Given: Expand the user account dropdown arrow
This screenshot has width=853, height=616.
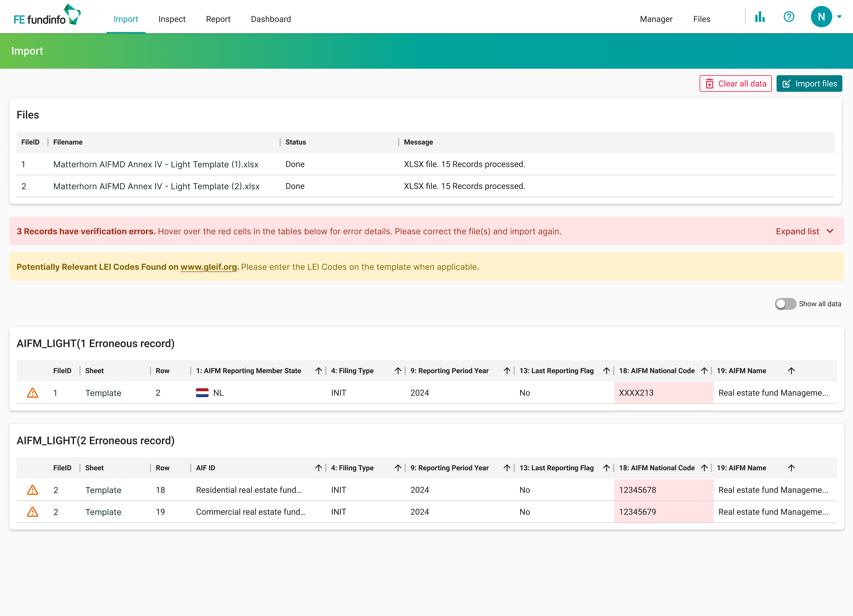Looking at the screenshot, I should [839, 17].
